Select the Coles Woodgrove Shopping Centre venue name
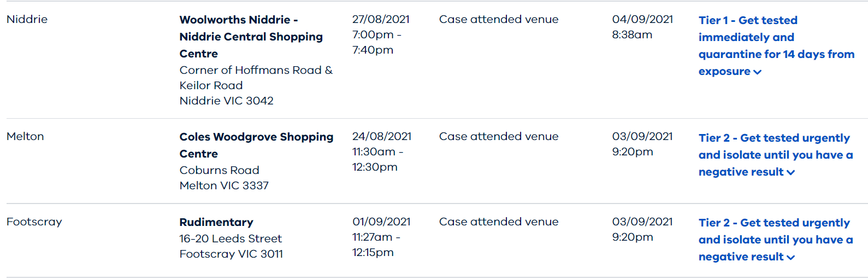868x279 pixels. [x=256, y=145]
